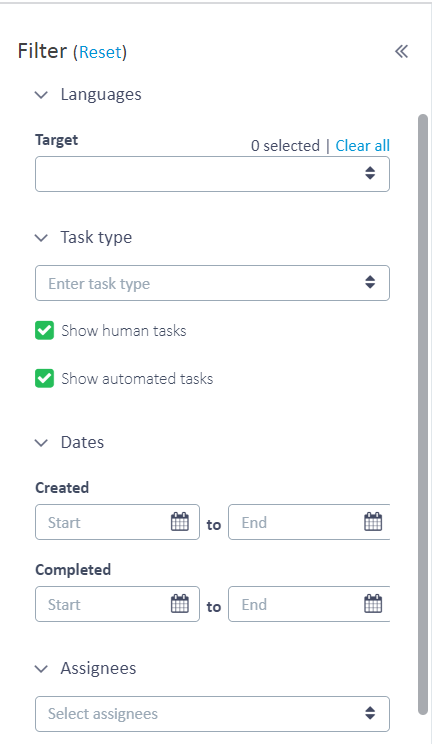
Task: Click the Enter task type field
Action: tap(212, 283)
